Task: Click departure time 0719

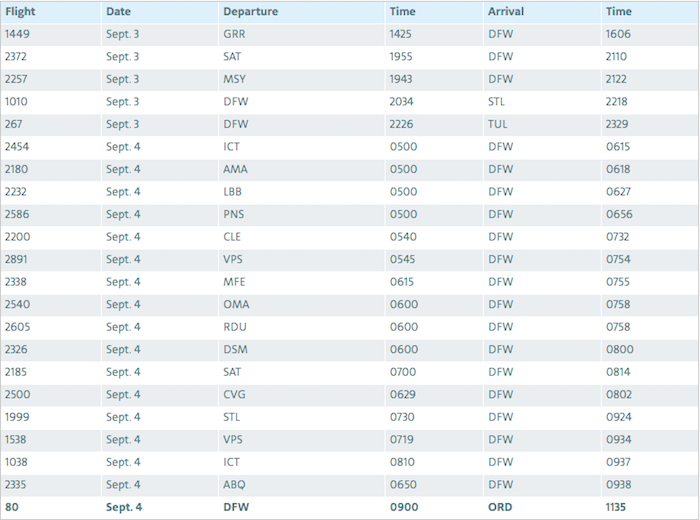Action: pyautogui.click(x=402, y=440)
